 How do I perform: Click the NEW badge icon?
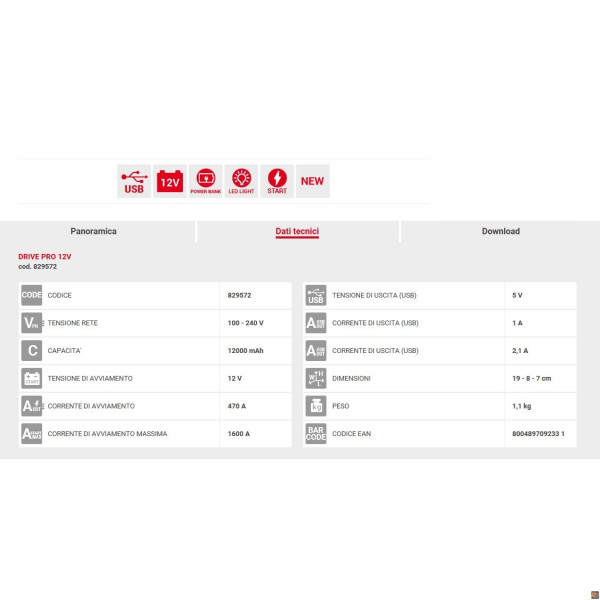[x=313, y=181]
